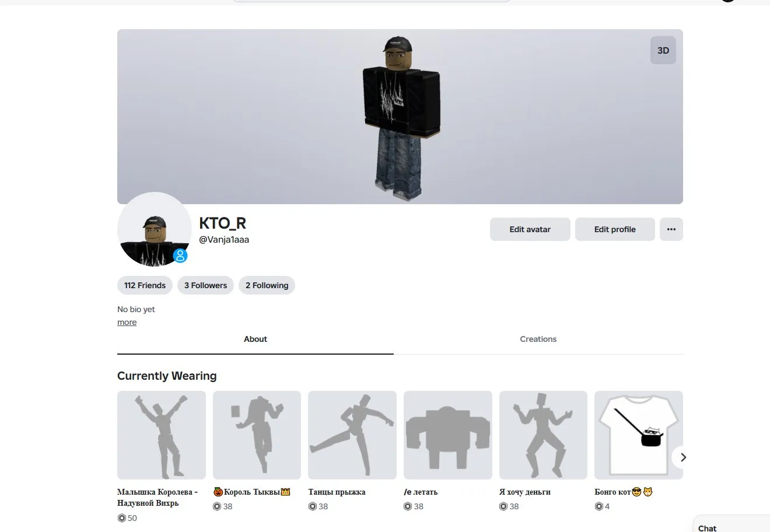The height and width of the screenshot is (532, 770).
Task: Click the Малышка Королева - Надувной Вихрь title
Action: [x=157, y=498]
